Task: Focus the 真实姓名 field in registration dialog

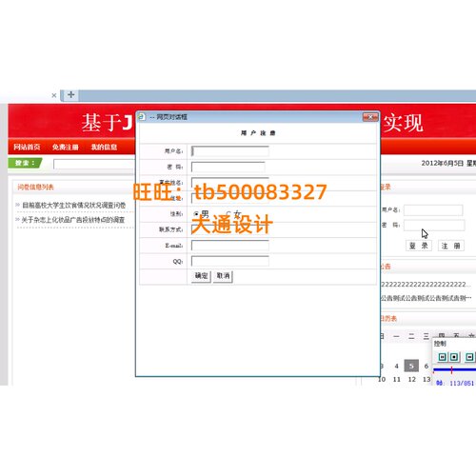Action: pos(230,182)
